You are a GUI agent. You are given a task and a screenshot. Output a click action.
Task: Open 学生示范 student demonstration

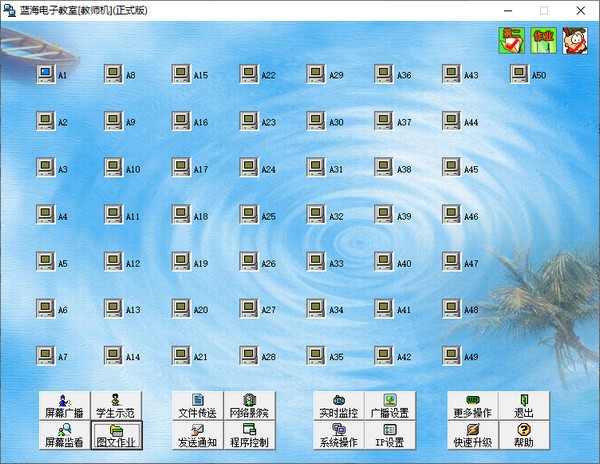coord(116,406)
